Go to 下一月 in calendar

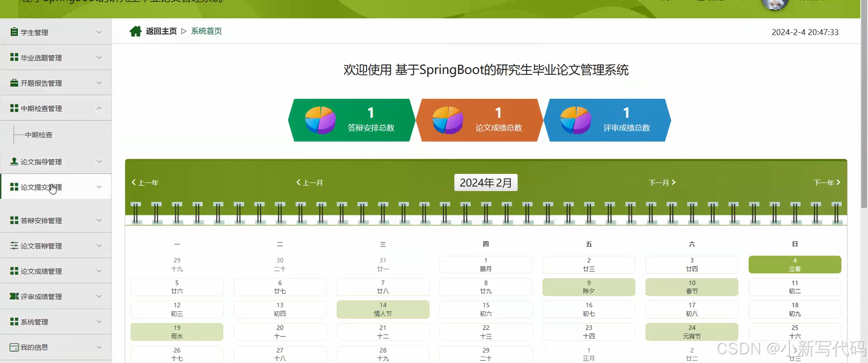pos(662,183)
